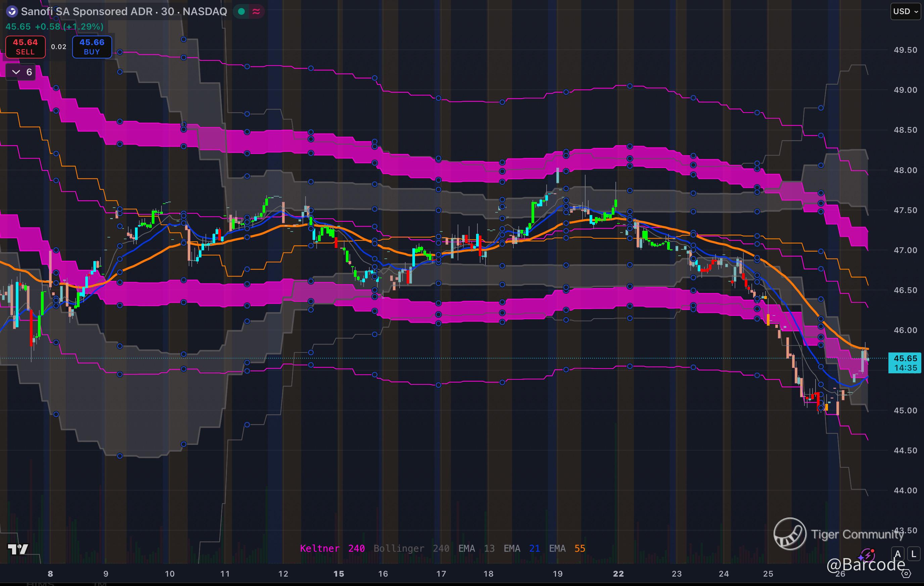Click the pink delayed-data wave icon
The image size is (924, 586).
[256, 11]
